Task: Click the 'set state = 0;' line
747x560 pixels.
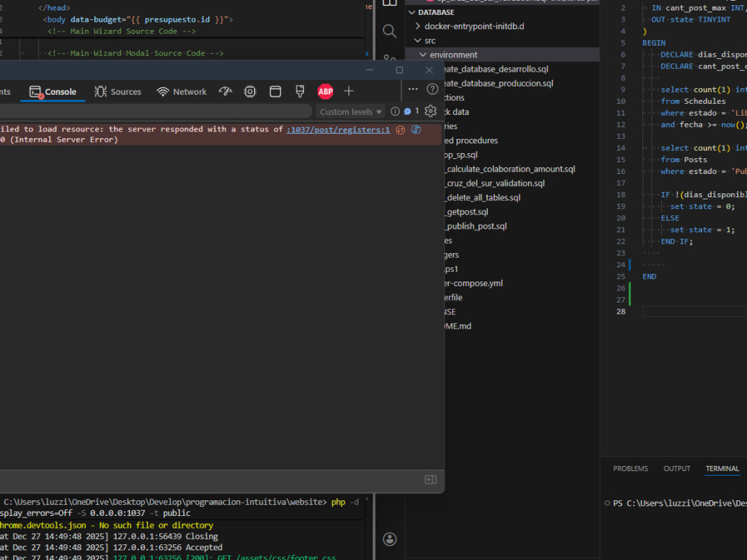Action: [703, 206]
